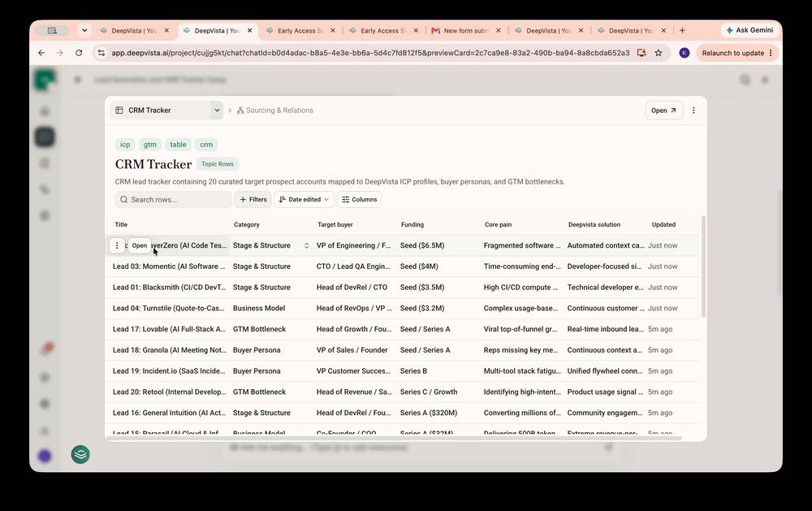Click VP of Sales / Founder cell

(352, 350)
